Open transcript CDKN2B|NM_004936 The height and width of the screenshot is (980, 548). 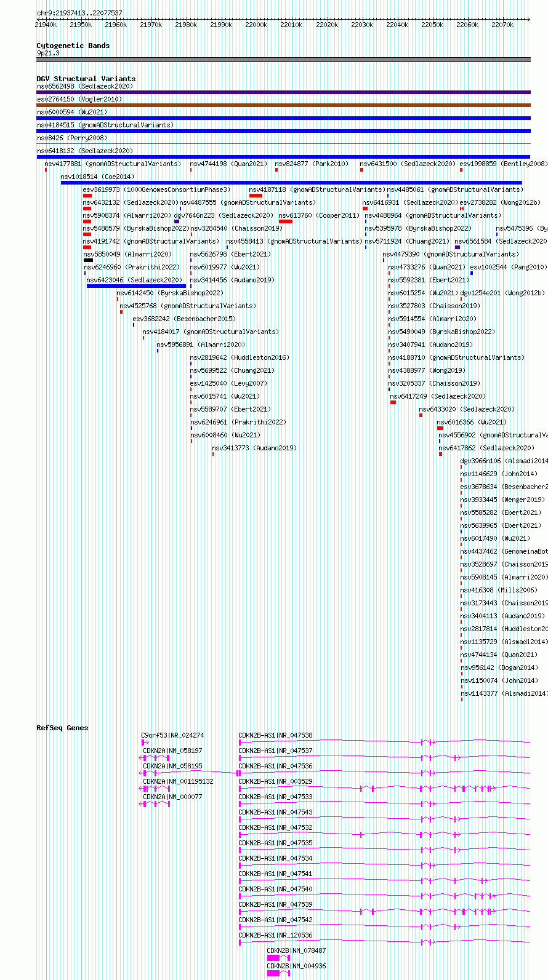click(x=296, y=966)
